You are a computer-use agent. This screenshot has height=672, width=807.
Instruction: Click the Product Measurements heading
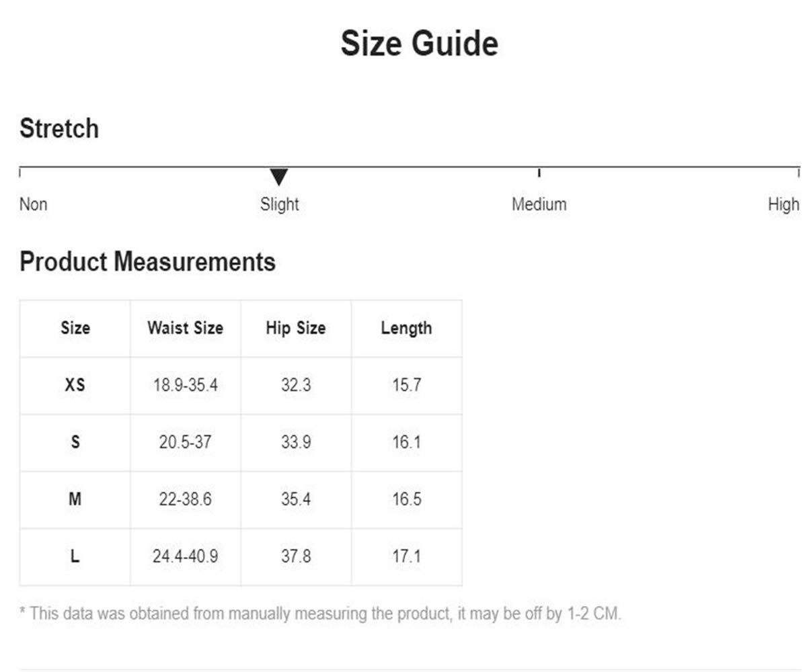147,261
